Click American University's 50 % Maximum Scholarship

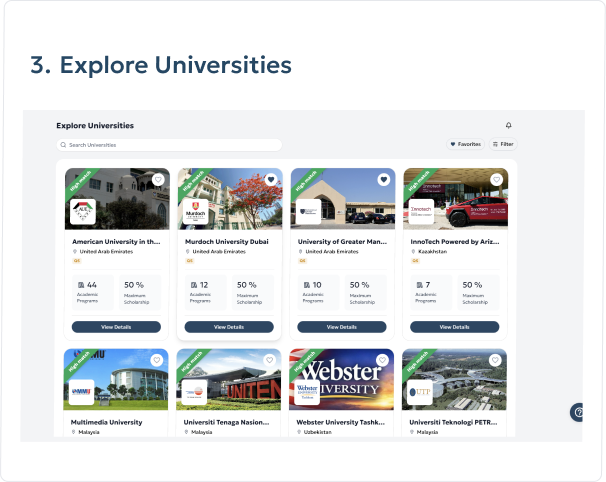pyautogui.click(x=140, y=293)
